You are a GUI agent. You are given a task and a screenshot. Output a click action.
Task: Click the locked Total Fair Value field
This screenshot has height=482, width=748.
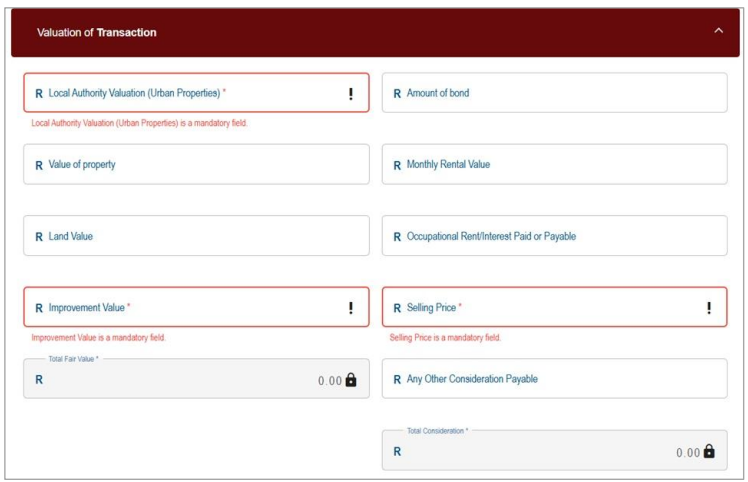point(180,380)
